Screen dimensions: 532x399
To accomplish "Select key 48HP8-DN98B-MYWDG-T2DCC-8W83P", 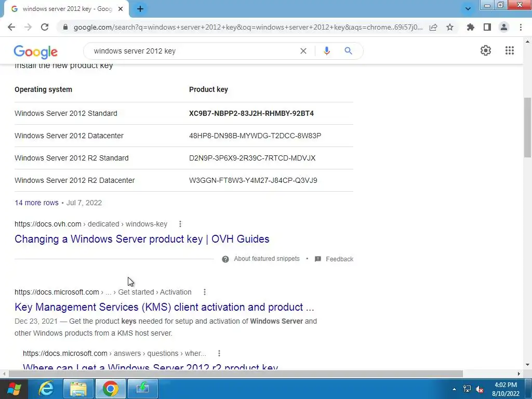I will [x=255, y=136].
